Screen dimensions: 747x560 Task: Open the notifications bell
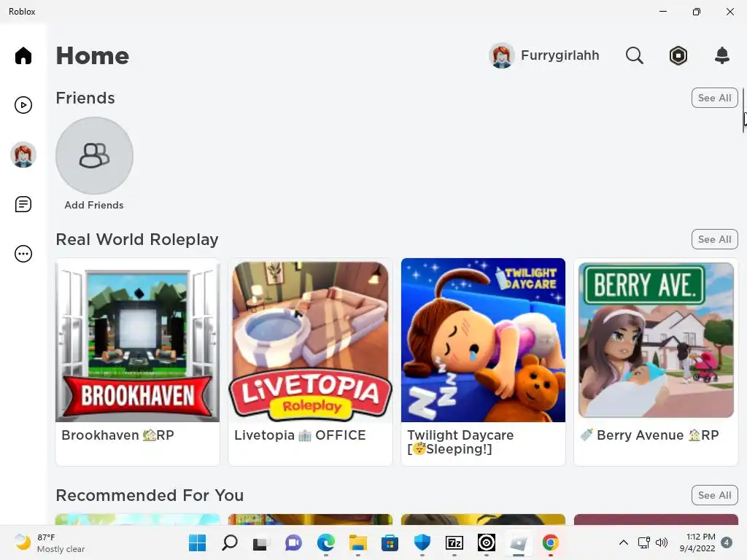(722, 55)
